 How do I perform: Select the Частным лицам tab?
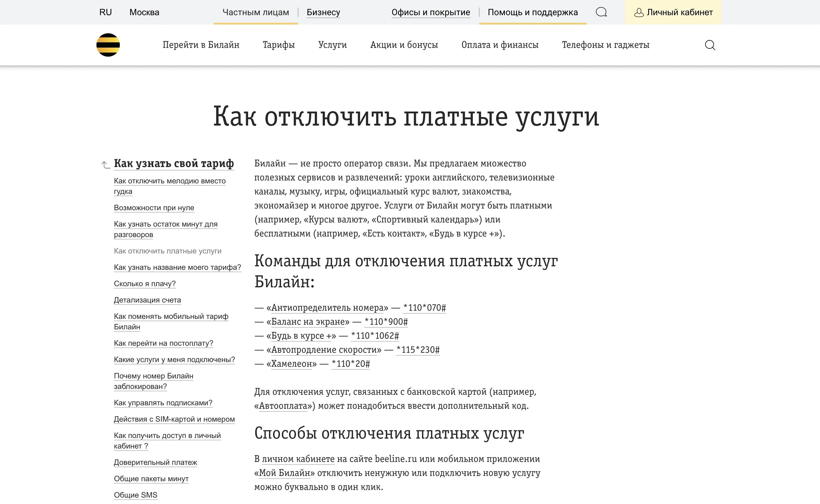pyautogui.click(x=255, y=12)
